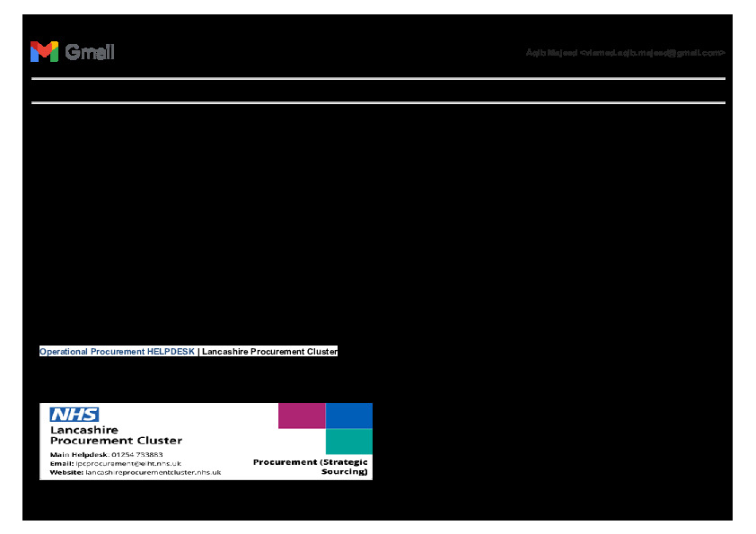Click the Gmail envelope M logo
The height and width of the screenshot is (534, 756).
44,52
